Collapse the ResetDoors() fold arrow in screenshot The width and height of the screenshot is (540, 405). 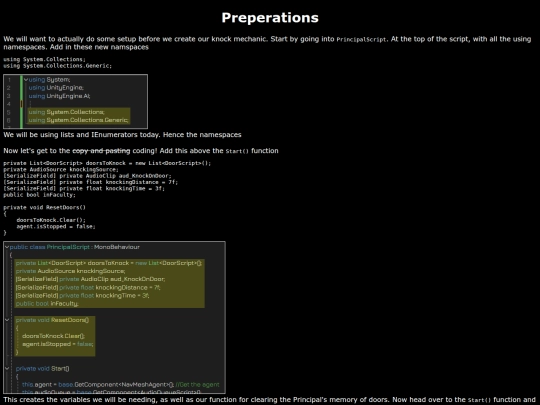click(7, 320)
